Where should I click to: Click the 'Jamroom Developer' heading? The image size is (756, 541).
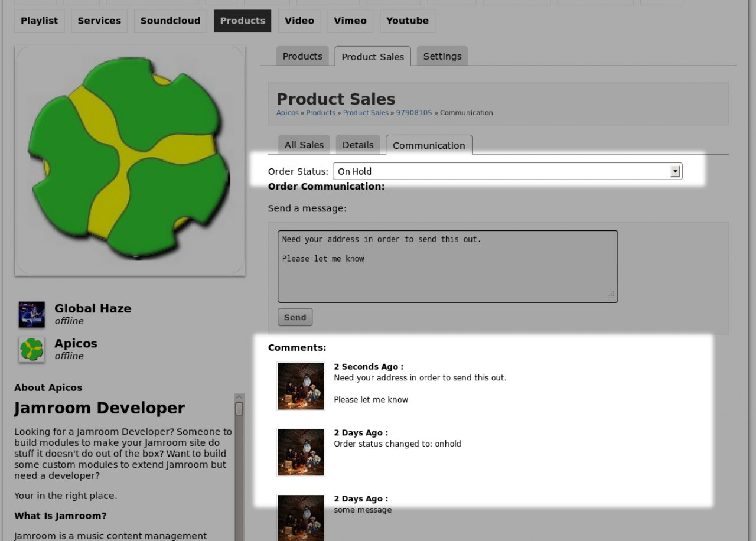(100, 408)
